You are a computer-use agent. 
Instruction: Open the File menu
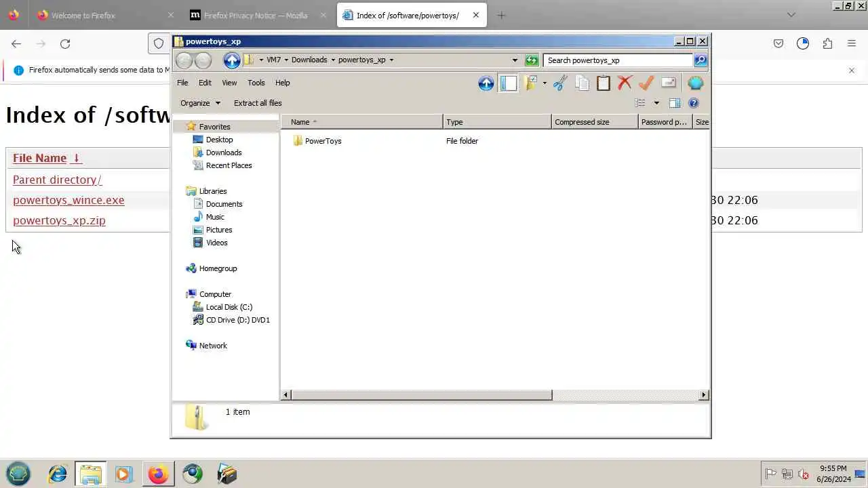pos(182,83)
